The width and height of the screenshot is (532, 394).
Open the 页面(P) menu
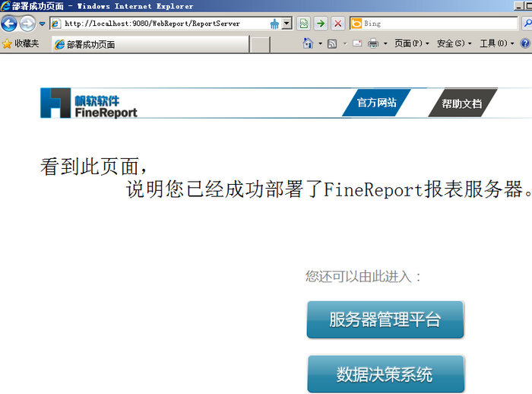[x=412, y=43]
